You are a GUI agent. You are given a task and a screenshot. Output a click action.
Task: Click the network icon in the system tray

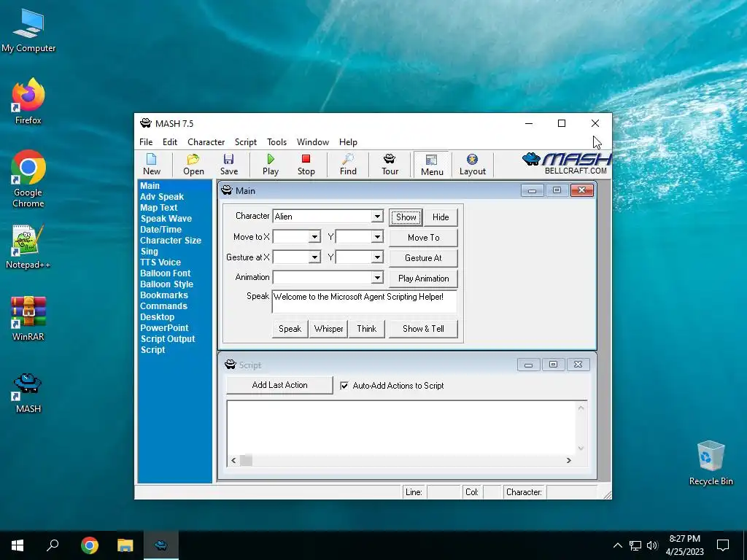click(635, 545)
